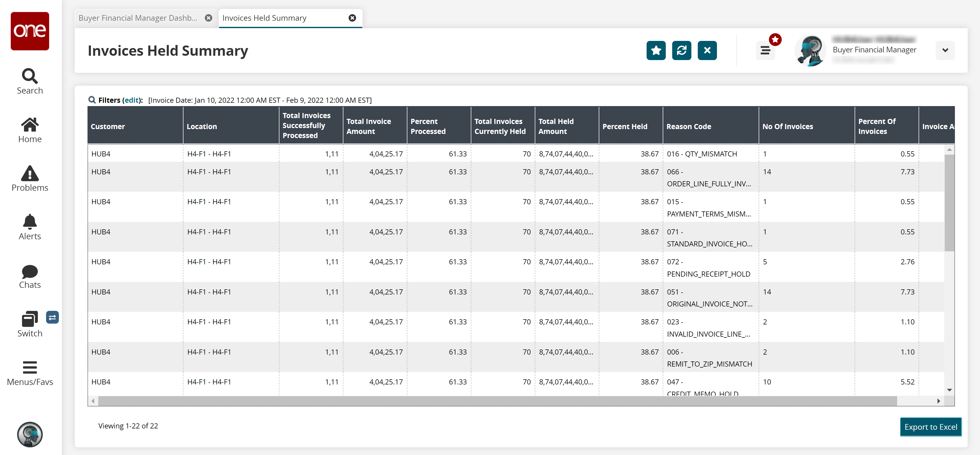Refresh the Invoices Held Summary report

click(681, 51)
